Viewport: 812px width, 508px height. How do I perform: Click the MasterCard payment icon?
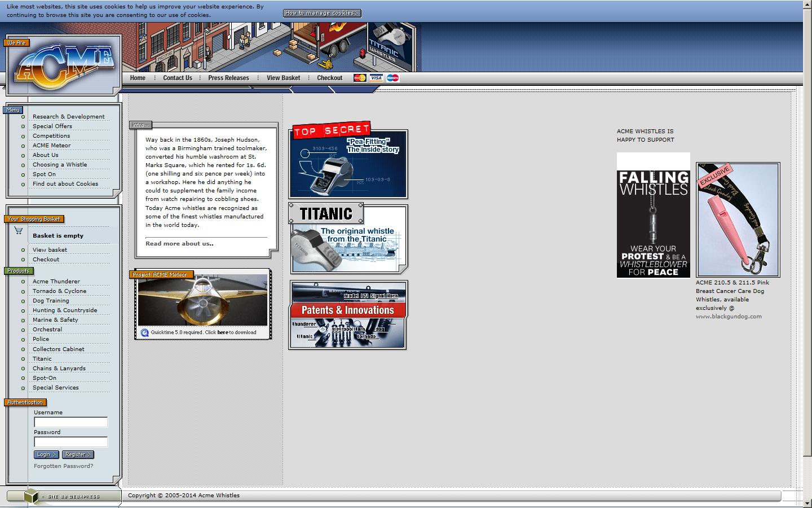click(x=359, y=78)
